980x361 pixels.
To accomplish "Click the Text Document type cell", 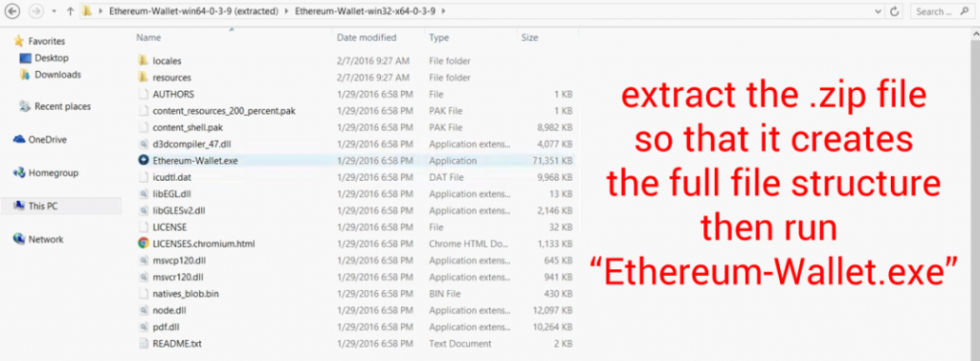I will (460, 343).
